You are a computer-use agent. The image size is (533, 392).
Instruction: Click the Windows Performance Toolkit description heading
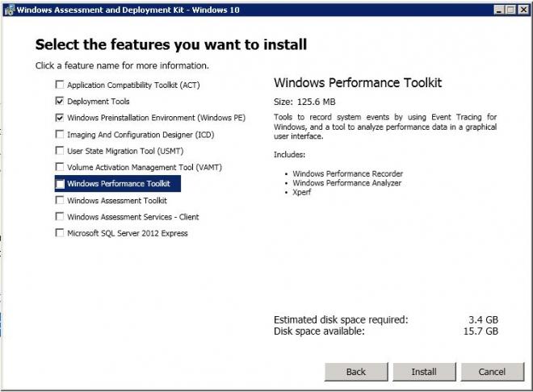click(x=358, y=83)
